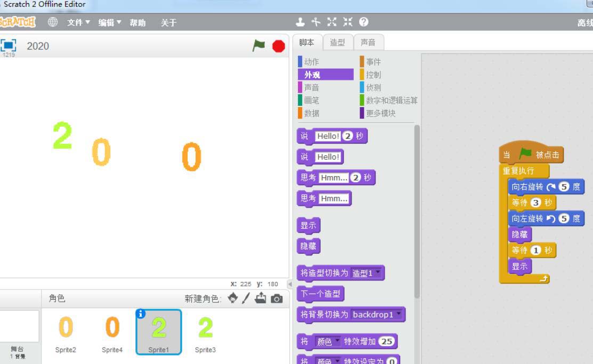Select the Sprite1 thumbnail
This screenshot has height=364, width=593.
coord(159,332)
